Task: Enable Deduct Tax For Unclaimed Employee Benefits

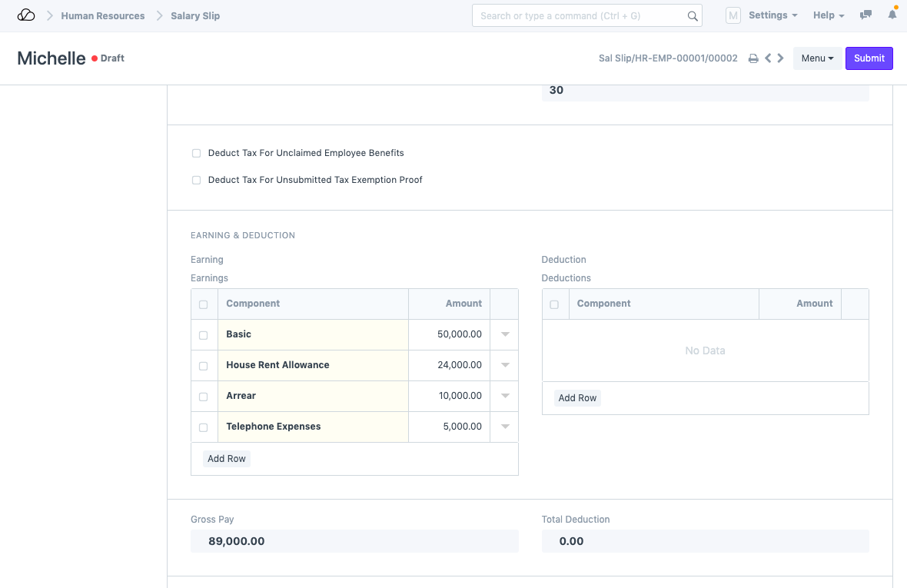Action: coord(197,154)
